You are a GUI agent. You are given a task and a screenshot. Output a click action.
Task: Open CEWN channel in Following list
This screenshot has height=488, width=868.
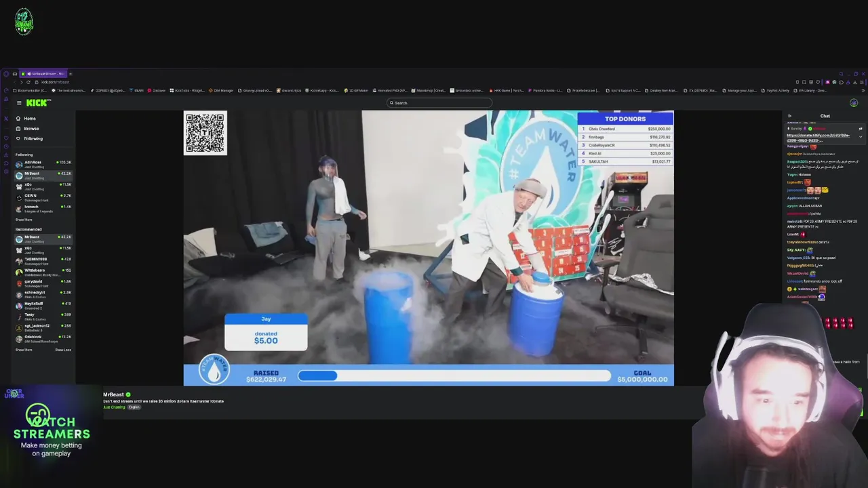click(x=43, y=197)
